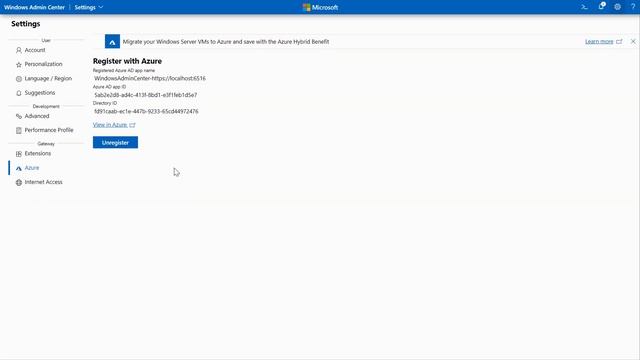Open the PowerShell console icon in header
Viewport: 640px width, 360px height.
pos(584,7)
